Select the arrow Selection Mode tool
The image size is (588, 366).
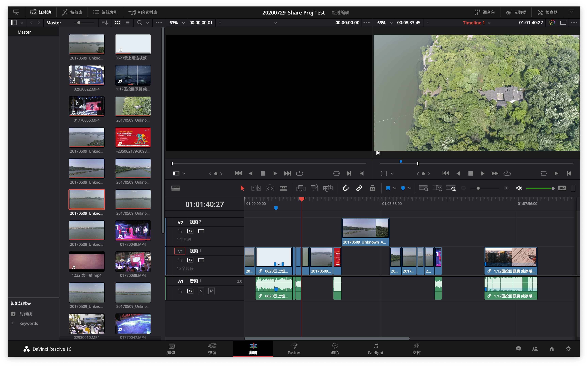242,188
